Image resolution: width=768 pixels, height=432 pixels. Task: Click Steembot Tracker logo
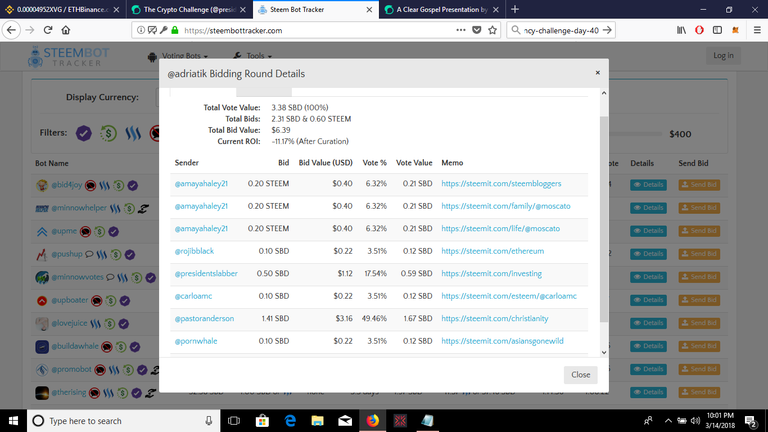(69, 57)
